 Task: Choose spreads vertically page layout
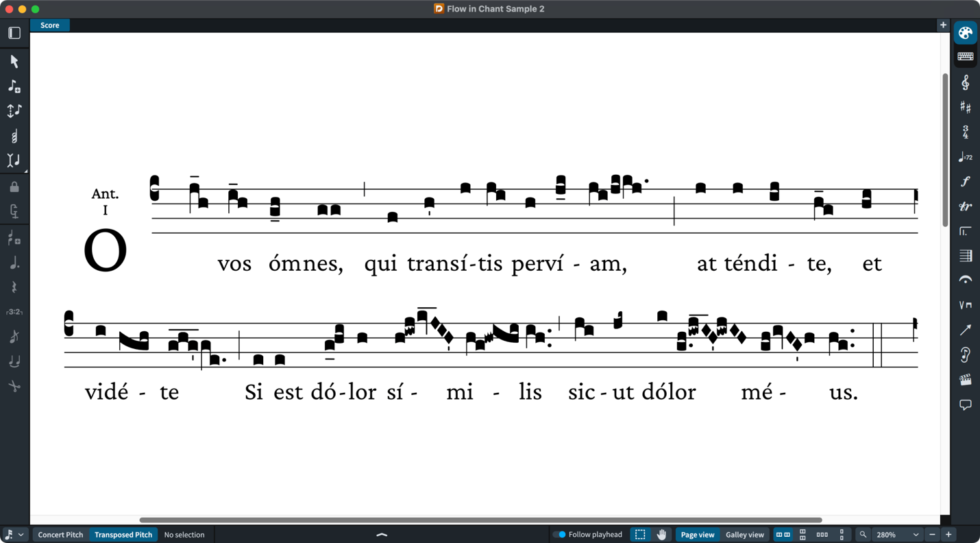tap(803, 535)
